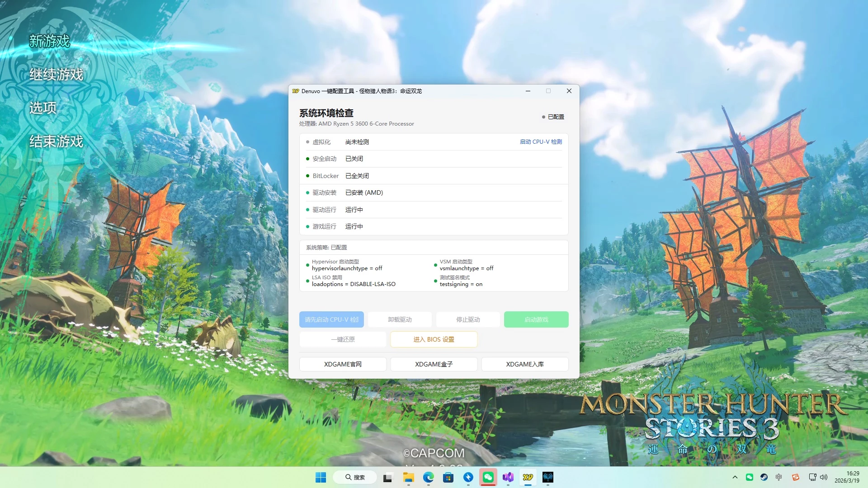Screen dimensions: 868x488
Task: Click the Windows Start button
Action: tap(321, 478)
